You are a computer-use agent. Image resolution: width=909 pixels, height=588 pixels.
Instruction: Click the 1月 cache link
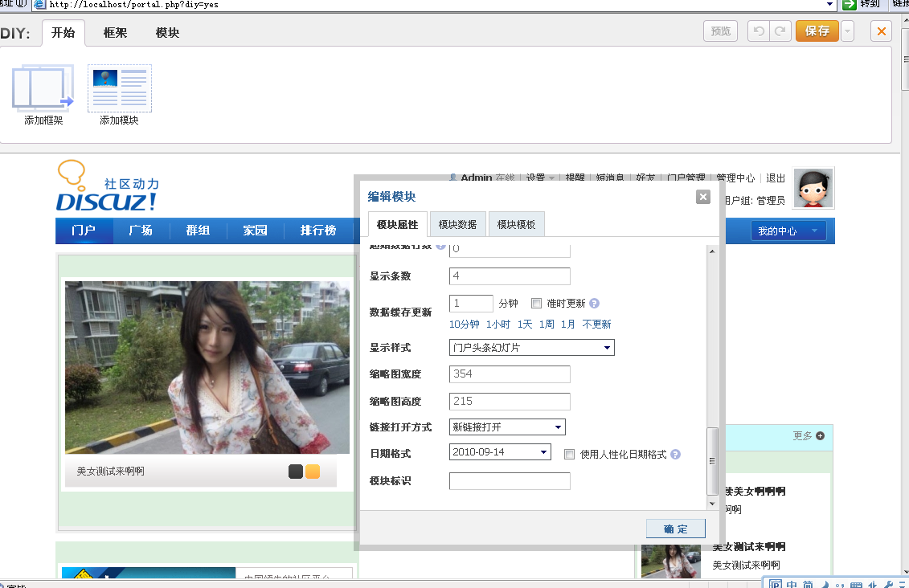(568, 325)
